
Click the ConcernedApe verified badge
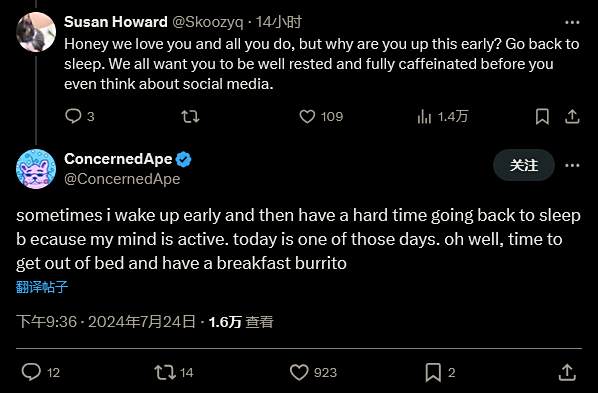point(183,159)
